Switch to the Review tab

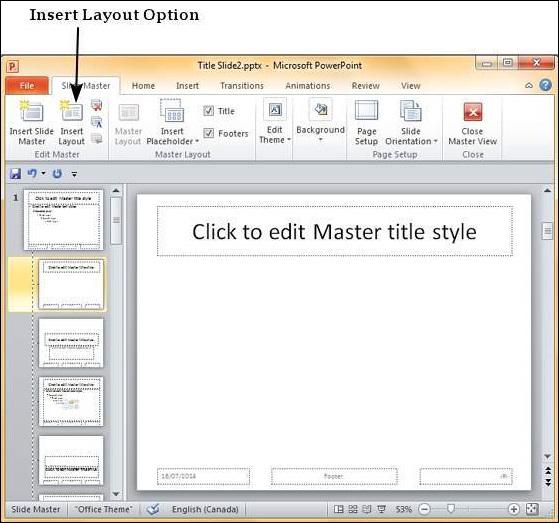(365, 86)
